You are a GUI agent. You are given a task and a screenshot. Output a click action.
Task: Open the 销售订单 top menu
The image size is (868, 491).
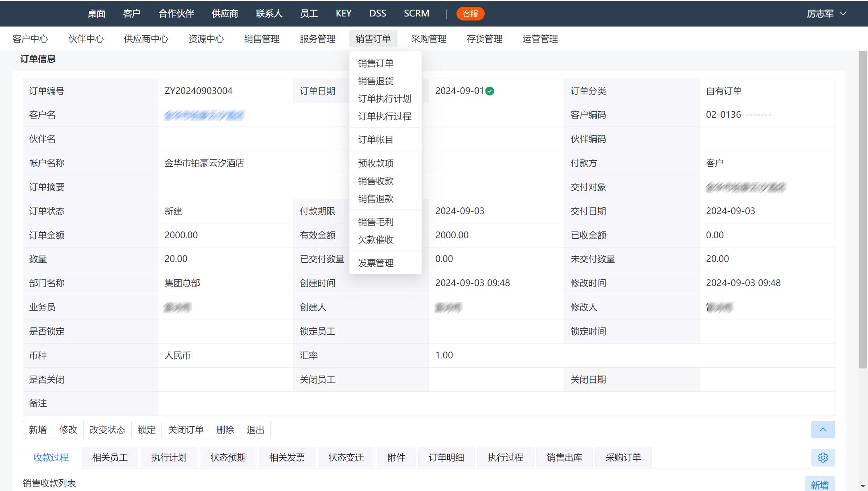click(x=373, y=39)
